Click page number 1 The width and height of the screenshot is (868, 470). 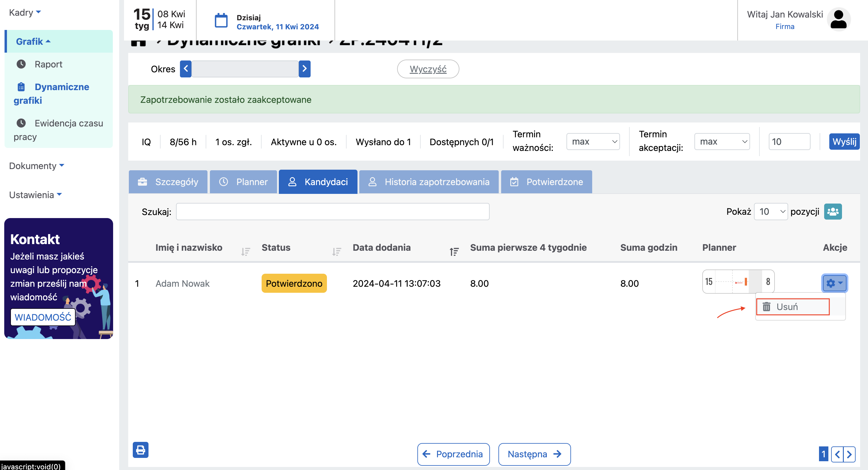(x=823, y=454)
